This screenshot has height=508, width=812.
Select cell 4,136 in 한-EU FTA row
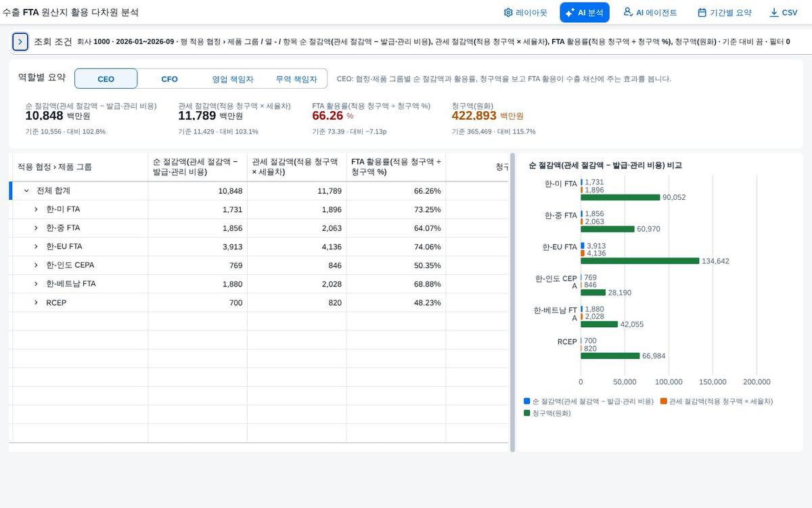click(297, 247)
